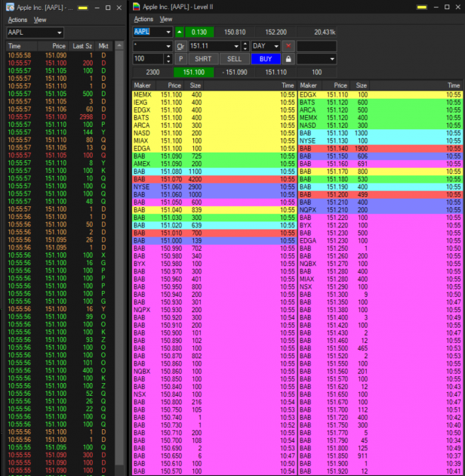
Task: Click the green 151.100 last price cell
Action: pos(193,73)
